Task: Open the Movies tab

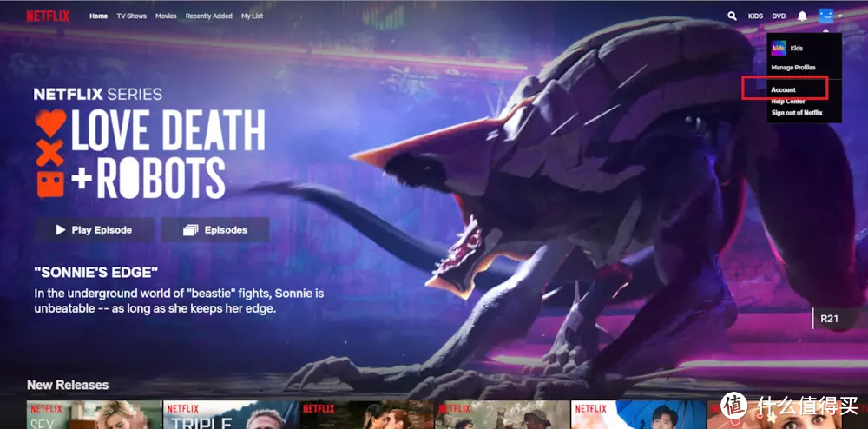Action: pyautogui.click(x=166, y=16)
